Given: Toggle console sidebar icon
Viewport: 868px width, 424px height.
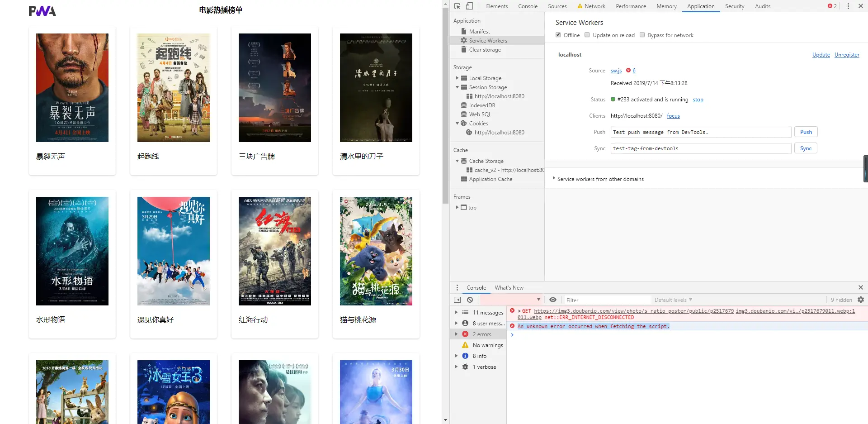Looking at the screenshot, I should 457,300.
